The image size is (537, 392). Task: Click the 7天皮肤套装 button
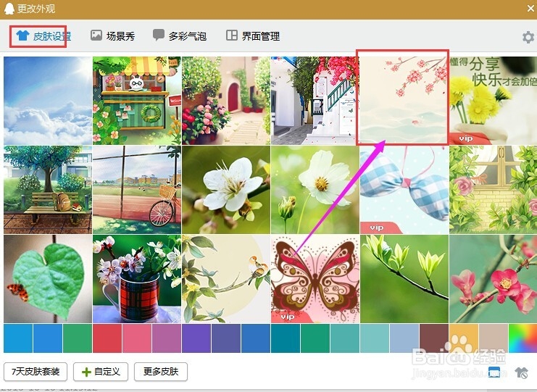tap(36, 372)
